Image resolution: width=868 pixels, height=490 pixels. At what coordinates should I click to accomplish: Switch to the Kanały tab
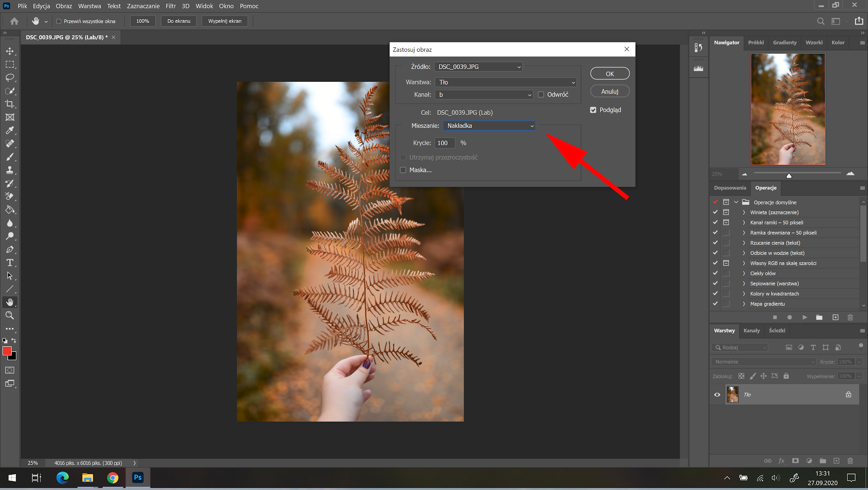click(751, 330)
